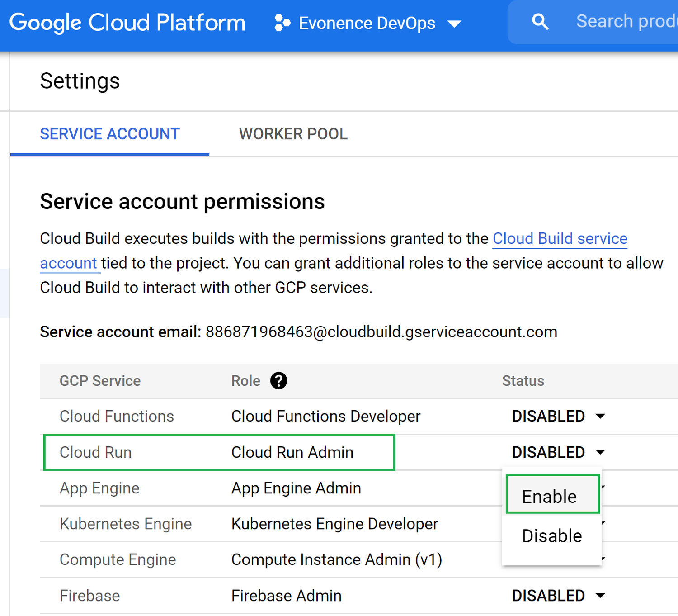This screenshot has height=616, width=678.
Task: Click the Settings page heading
Action: pos(80,81)
